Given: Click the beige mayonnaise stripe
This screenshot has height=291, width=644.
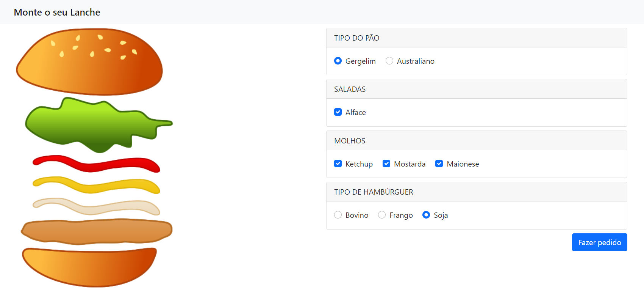Looking at the screenshot, I should click(96, 206).
